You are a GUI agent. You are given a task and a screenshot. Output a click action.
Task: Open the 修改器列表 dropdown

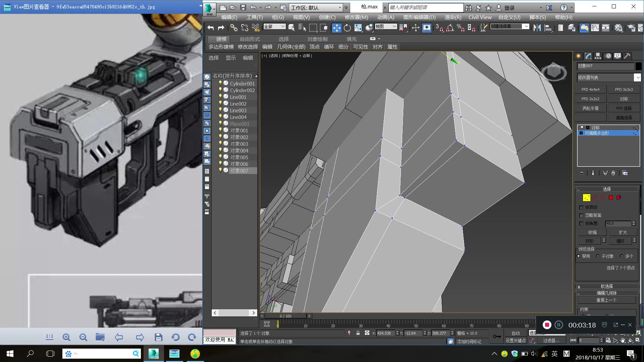(638, 77)
